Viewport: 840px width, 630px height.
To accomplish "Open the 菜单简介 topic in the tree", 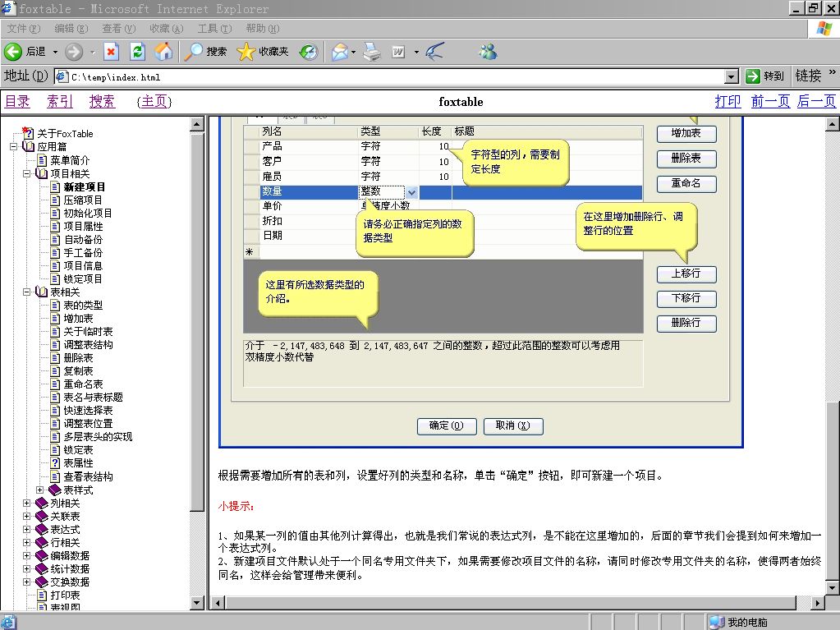I will pyautogui.click(x=70, y=159).
